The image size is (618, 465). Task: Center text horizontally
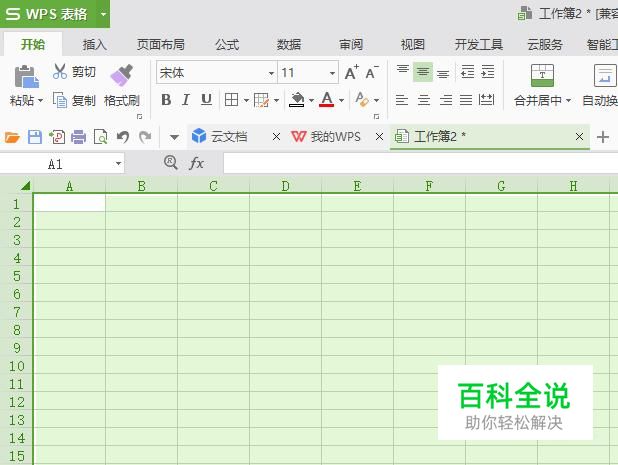(424, 100)
